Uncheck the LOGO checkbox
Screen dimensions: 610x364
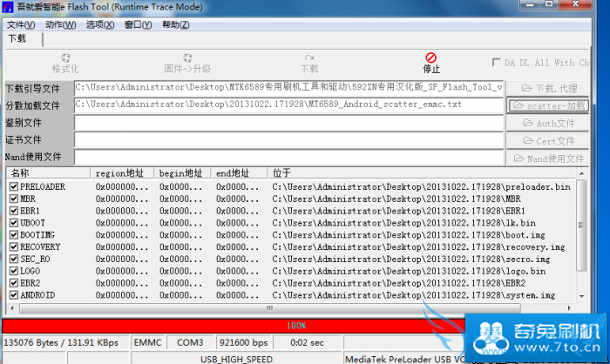(14, 271)
